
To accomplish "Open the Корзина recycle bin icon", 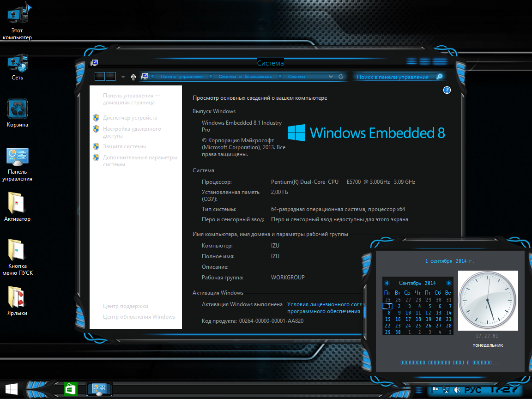I will [x=17, y=113].
